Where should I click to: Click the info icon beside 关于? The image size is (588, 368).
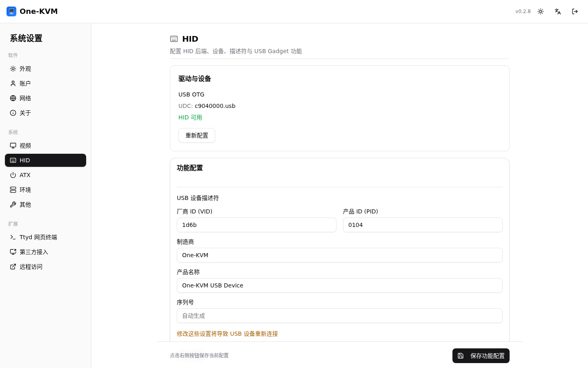pyautogui.click(x=13, y=113)
